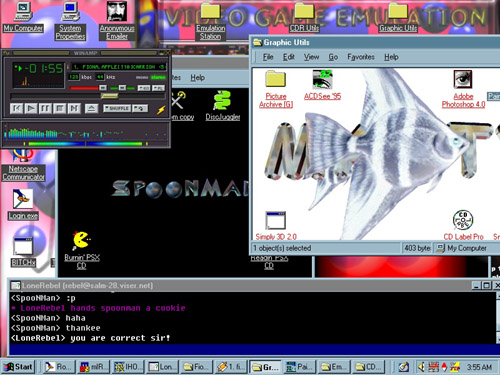Switch to the mIRC taskbar button
500x375 pixels.
(93, 367)
